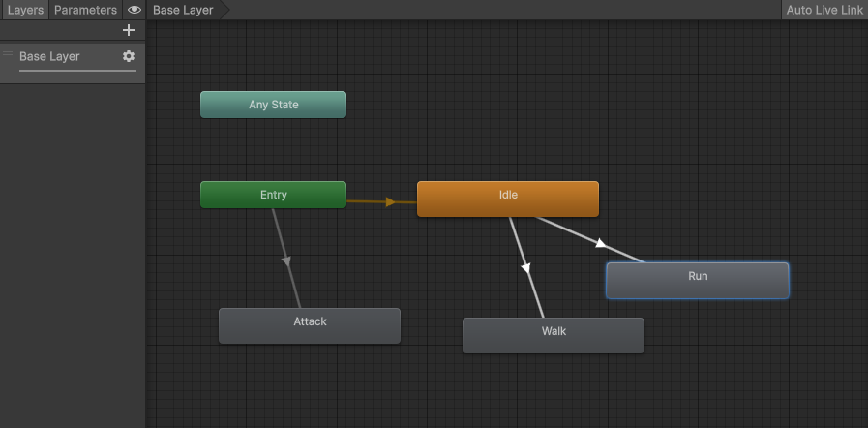868x428 pixels.
Task: Select the Any State node
Action: pyautogui.click(x=273, y=105)
